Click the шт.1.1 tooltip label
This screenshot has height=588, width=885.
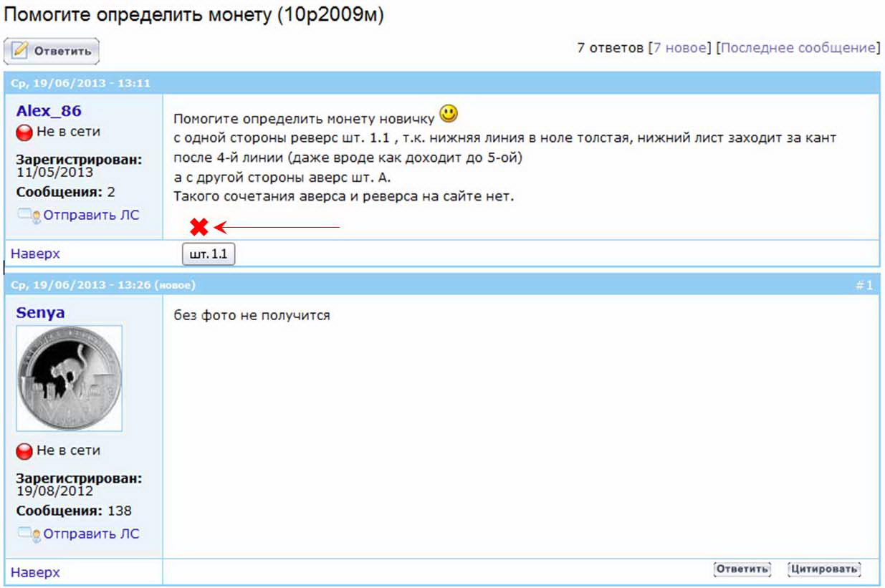pos(209,254)
